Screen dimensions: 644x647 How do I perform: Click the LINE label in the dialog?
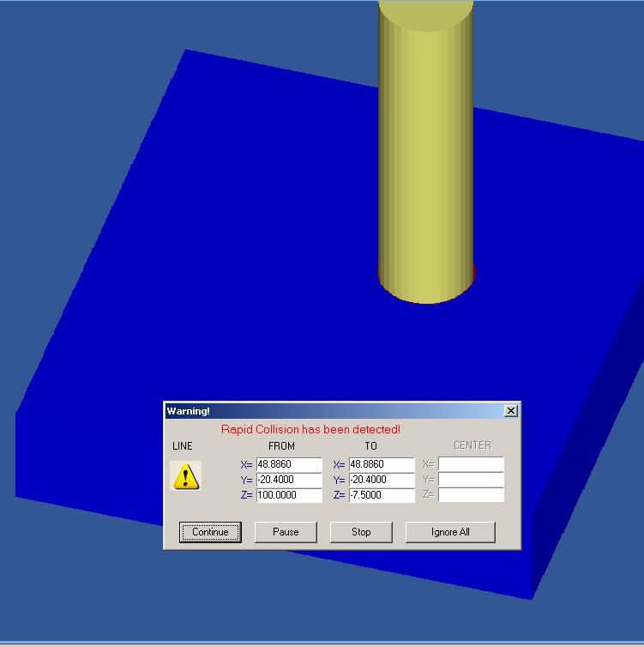click(x=183, y=446)
